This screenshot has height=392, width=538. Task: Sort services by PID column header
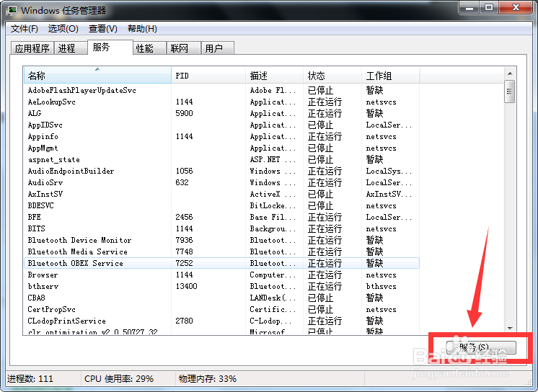coord(208,75)
